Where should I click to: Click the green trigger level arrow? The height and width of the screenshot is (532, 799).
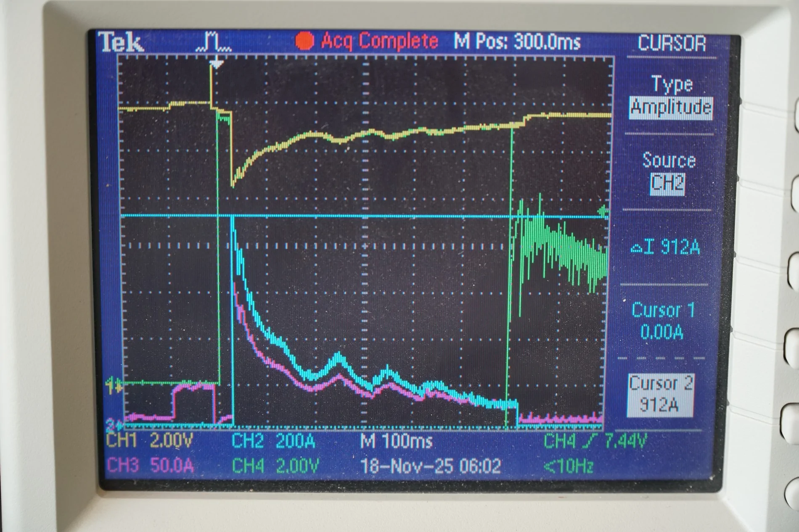point(603,211)
